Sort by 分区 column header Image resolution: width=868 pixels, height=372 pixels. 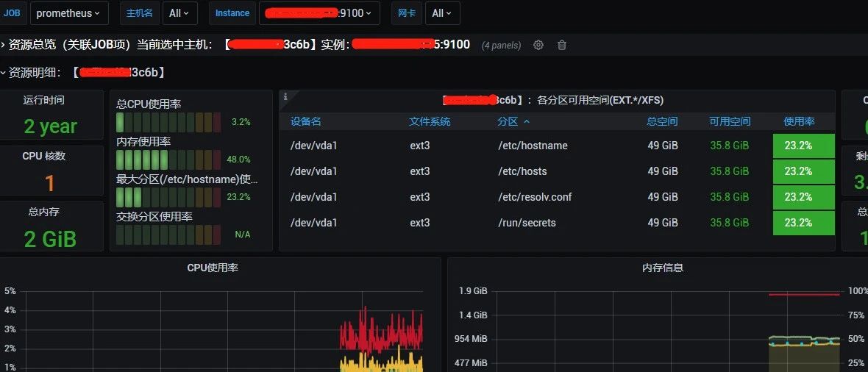[513, 122]
